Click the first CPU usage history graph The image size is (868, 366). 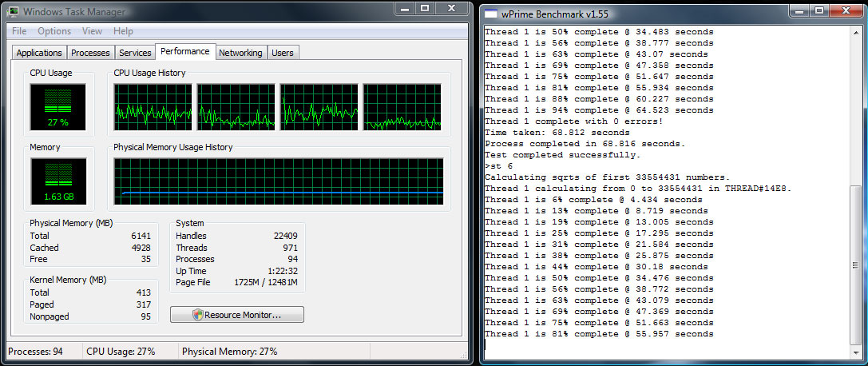click(x=153, y=107)
